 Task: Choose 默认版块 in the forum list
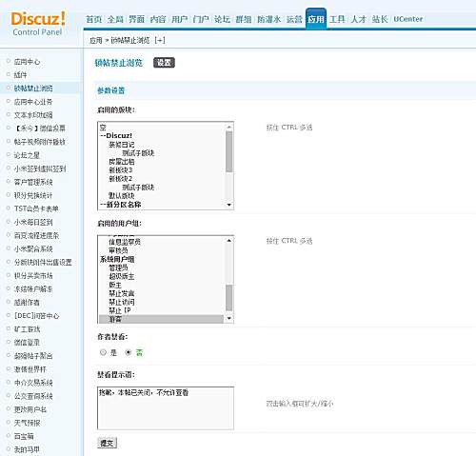(x=121, y=196)
